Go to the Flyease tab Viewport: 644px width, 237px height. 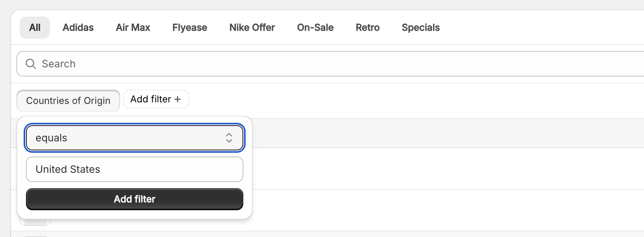point(190,28)
